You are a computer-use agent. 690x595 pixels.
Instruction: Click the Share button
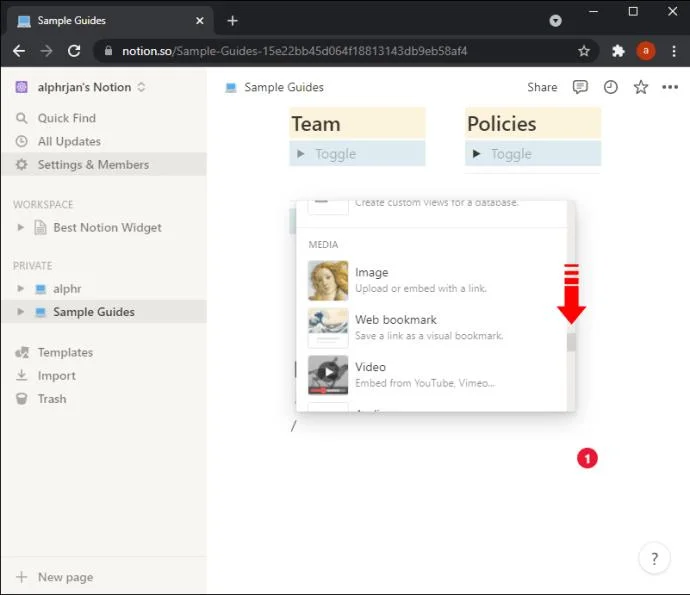tap(542, 87)
